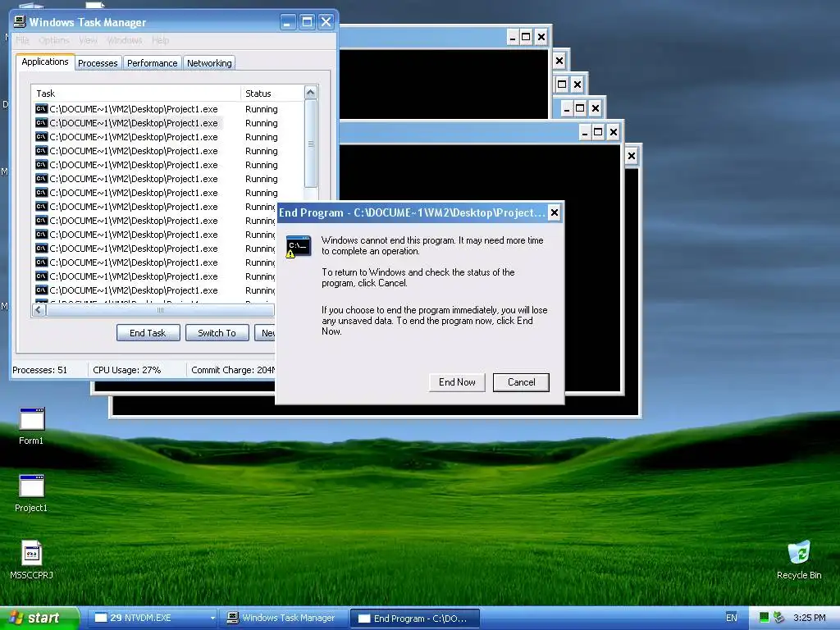Image resolution: width=840 pixels, height=630 pixels.
Task: Click the Status column header
Action: point(272,94)
